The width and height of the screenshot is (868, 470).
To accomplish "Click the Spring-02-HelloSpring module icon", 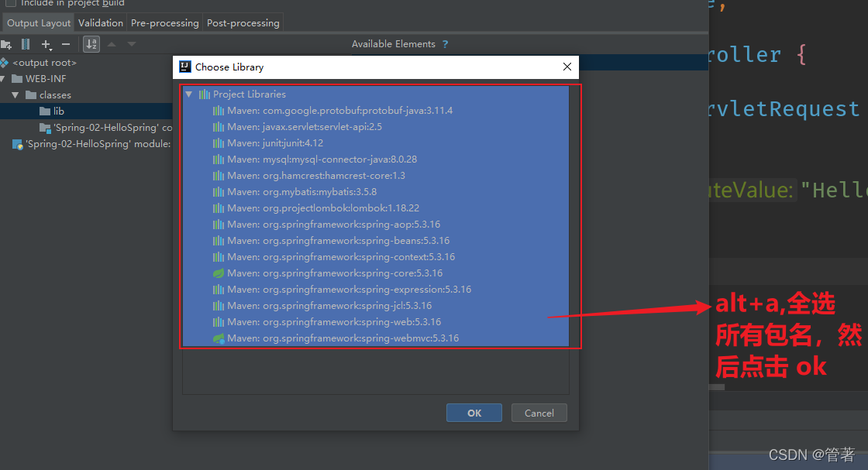I will [17, 144].
